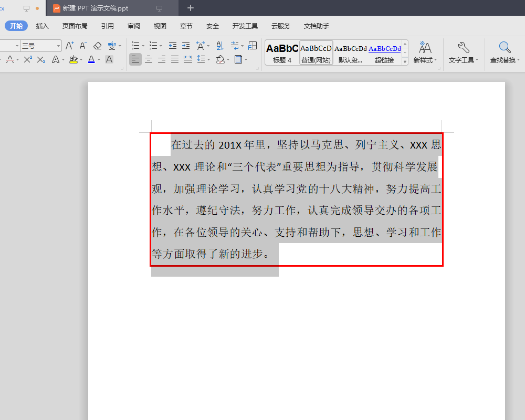The height and width of the screenshot is (420, 525).
Task: Toggle align left
Action: click(x=135, y=60)
